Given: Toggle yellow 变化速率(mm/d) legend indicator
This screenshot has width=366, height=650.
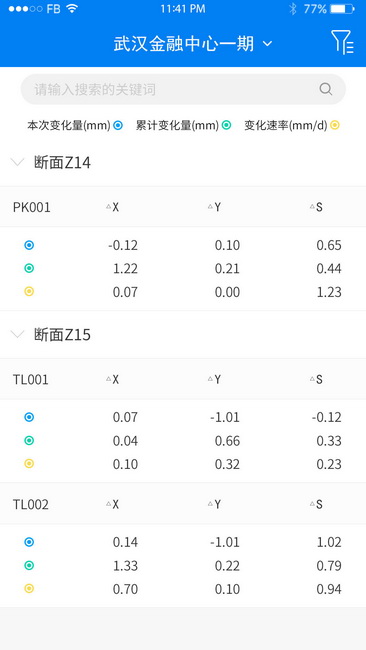Looking at the screenshot, I should point(335,125).
